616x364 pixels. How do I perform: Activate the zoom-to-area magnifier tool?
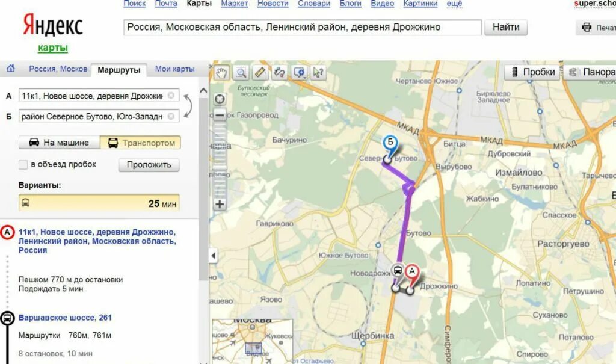241,73
